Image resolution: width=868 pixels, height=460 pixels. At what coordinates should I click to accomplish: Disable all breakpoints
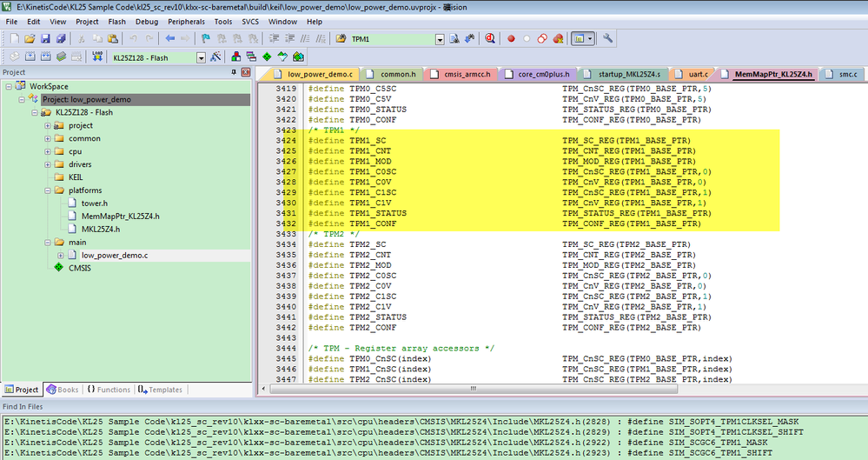pos(542,39)
